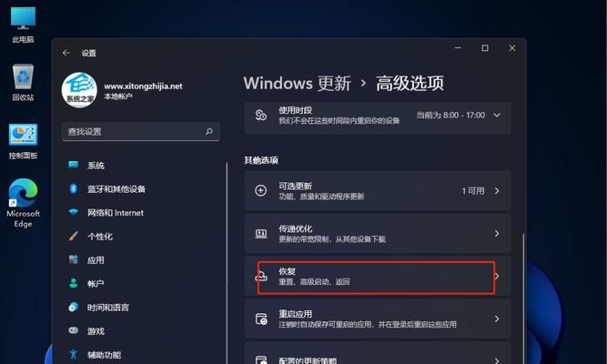Click the 辅助功能 accessibility icon
Viewport: 607px width, 364px height.
tap(73, 354)
